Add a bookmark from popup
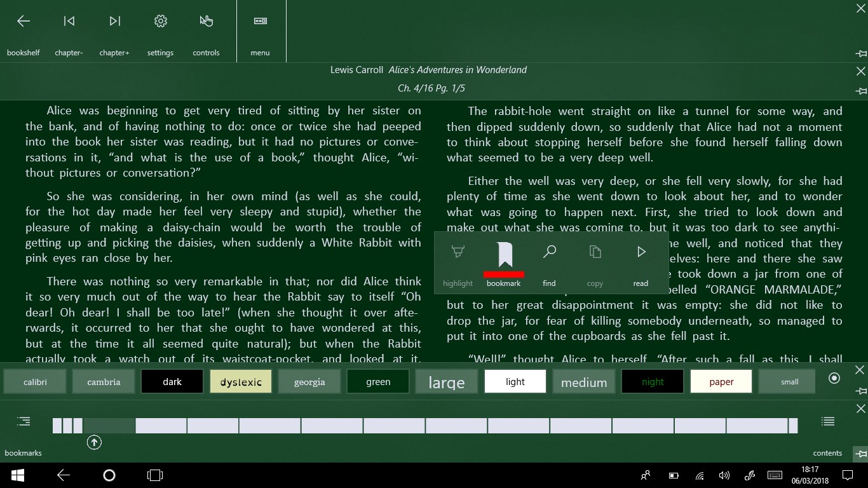The height and width of the screenshot is (488, 868). tap(504, 264)
